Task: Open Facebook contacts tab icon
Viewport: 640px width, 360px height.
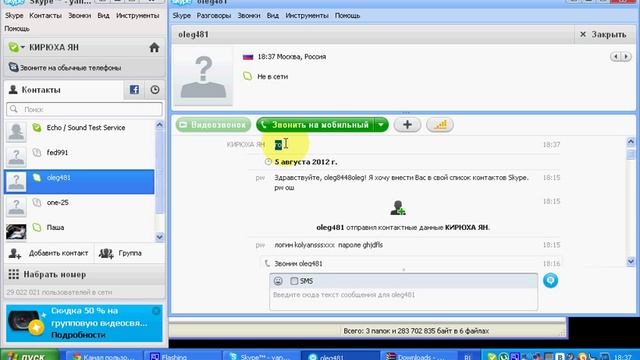Action: pyautogui.click(x=134, y=89)
